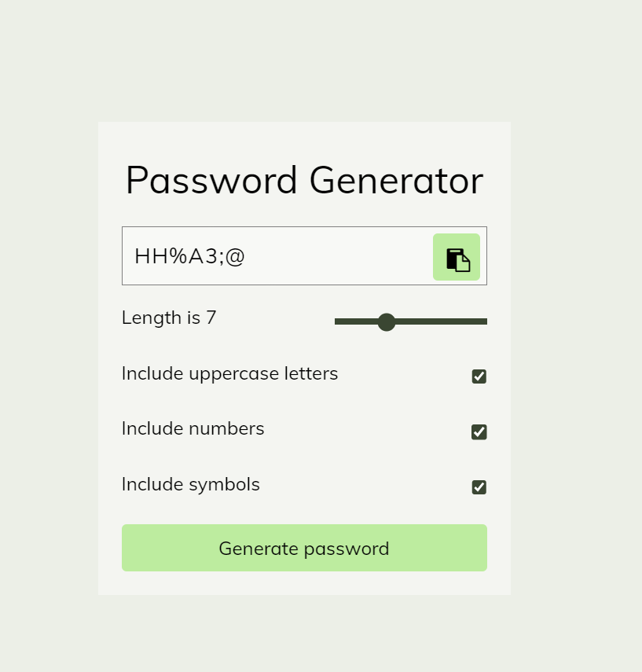
Task: Click the word "Generator" in the title
Action: click(x=396, y=180)
